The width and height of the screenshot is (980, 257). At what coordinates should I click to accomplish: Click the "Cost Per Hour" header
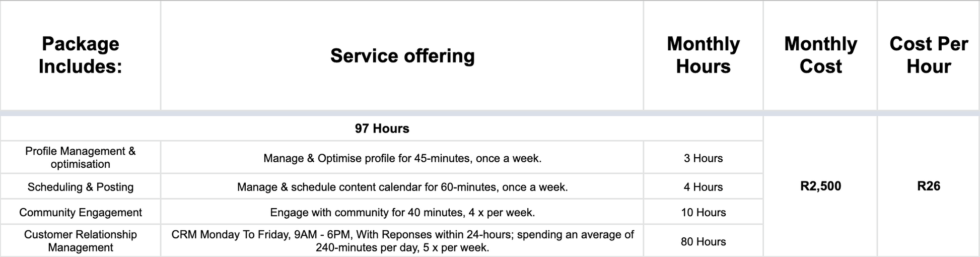pyautogui.click(x=929, y=55)
